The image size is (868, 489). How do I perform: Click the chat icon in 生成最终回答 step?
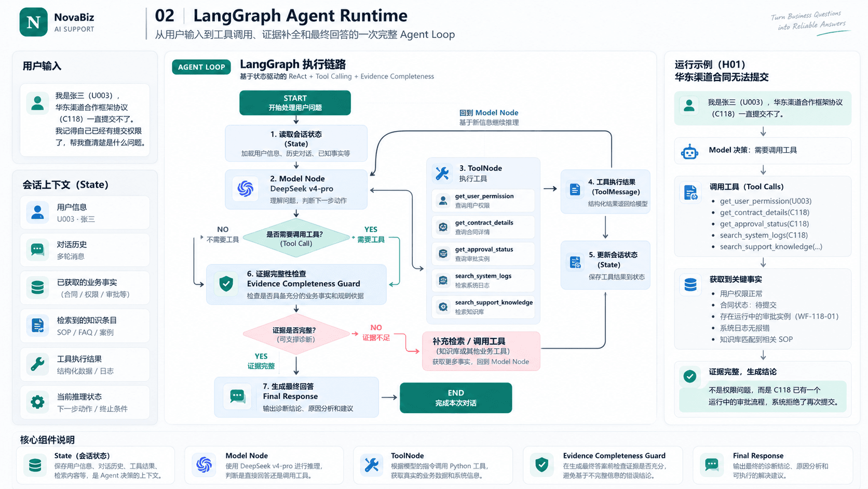(x=238, y=397)
